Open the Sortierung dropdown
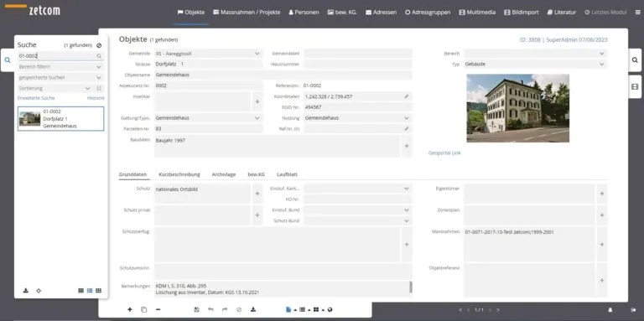644x321 pixels. click(87, 88)
